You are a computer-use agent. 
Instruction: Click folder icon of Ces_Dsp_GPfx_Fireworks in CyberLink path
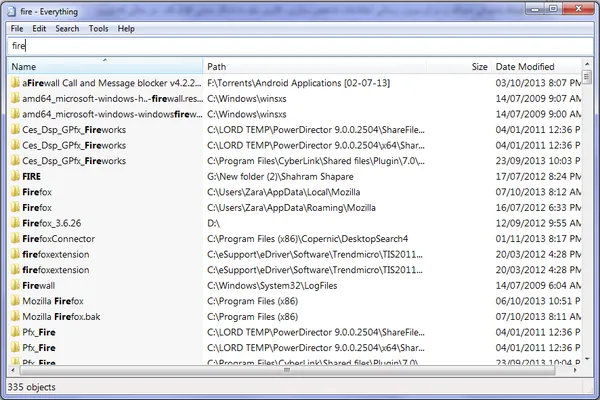(15, 161)
